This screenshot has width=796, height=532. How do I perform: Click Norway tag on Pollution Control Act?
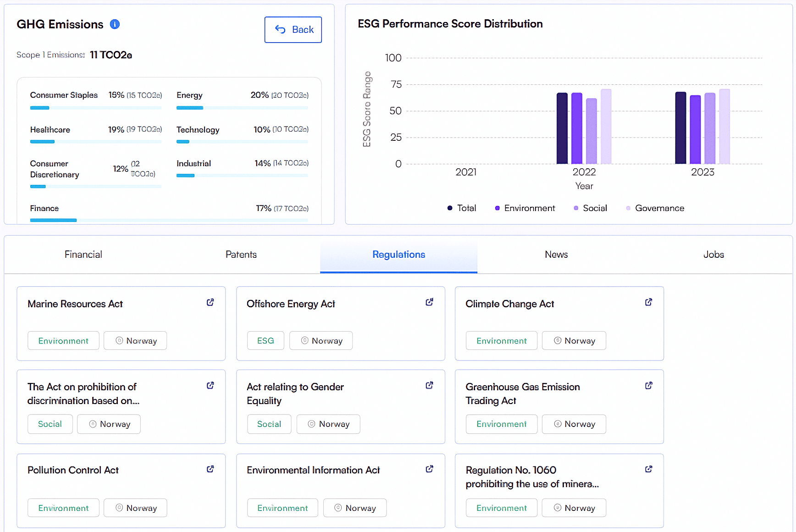coord(135,508)
